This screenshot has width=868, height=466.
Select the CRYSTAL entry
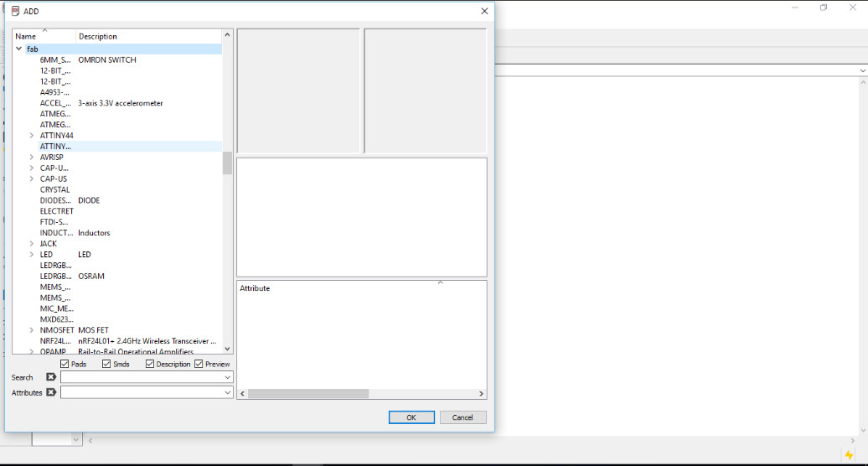click(130, 189)
